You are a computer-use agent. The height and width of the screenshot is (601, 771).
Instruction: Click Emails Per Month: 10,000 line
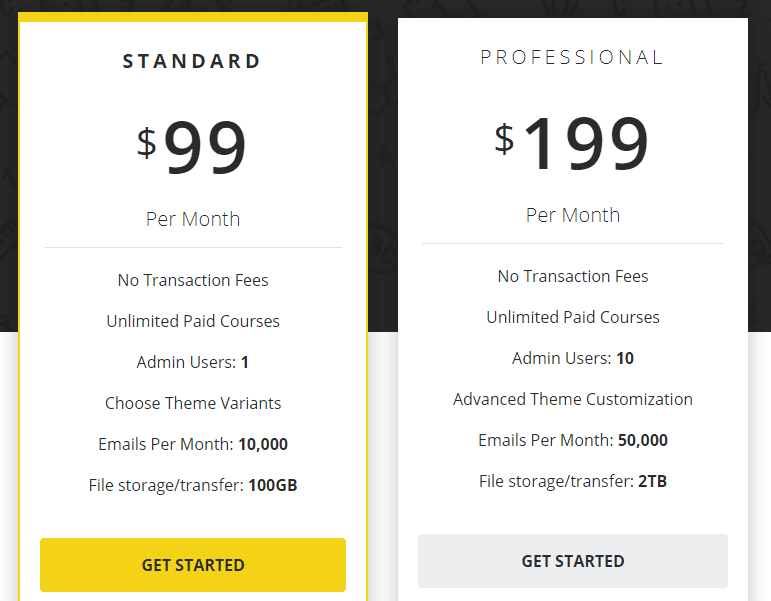coord(193,444)
